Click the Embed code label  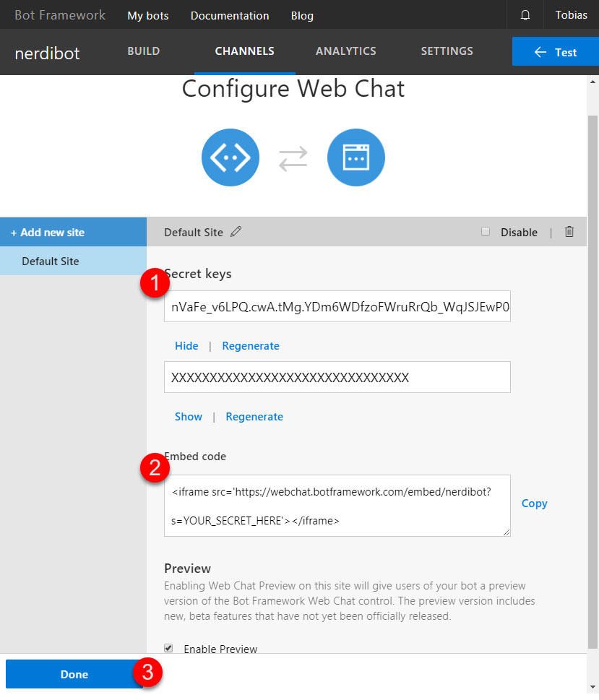tap(195, 457)
